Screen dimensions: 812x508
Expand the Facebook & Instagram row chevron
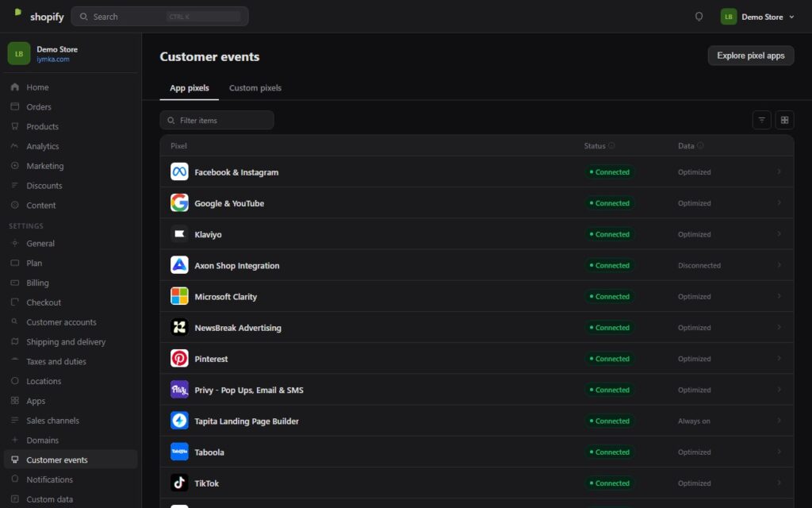pos(779,171)
